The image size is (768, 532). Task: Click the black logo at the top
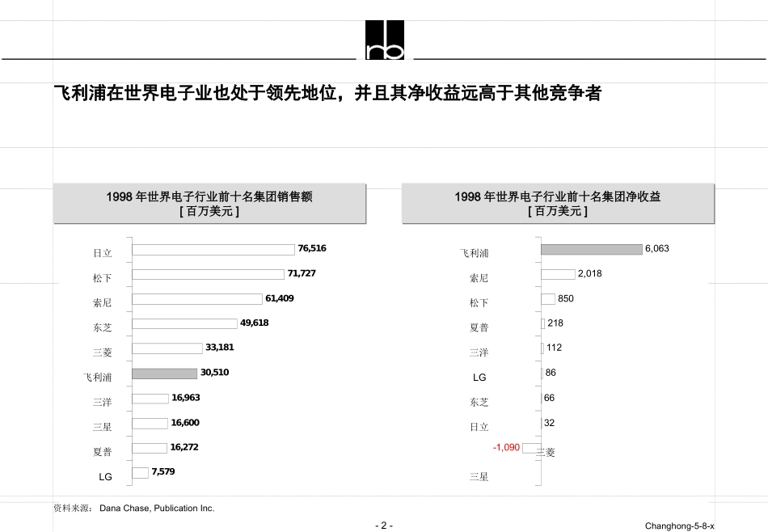coord(385,40)
